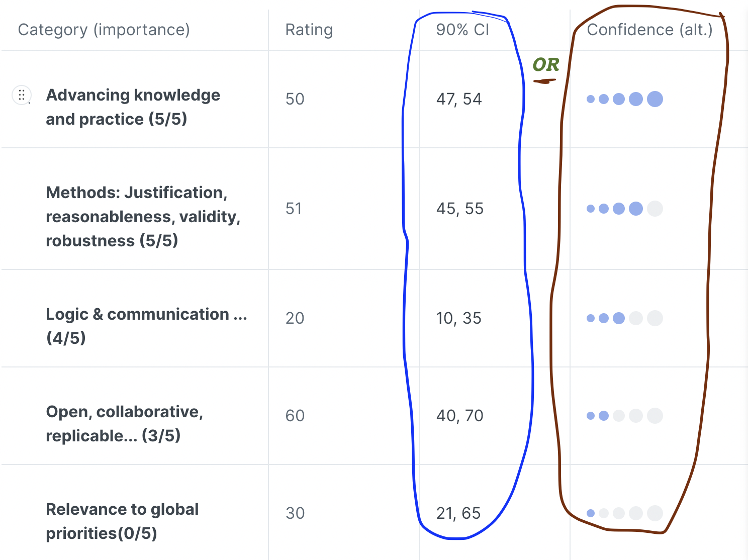748x560 pixels.
Task: Click the drag handle beside Advancing knowledge
Action: (x=22, y=95)
